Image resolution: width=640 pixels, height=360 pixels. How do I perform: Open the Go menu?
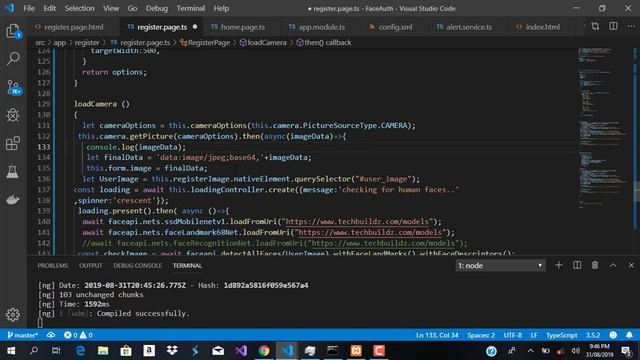coord(132,8)
